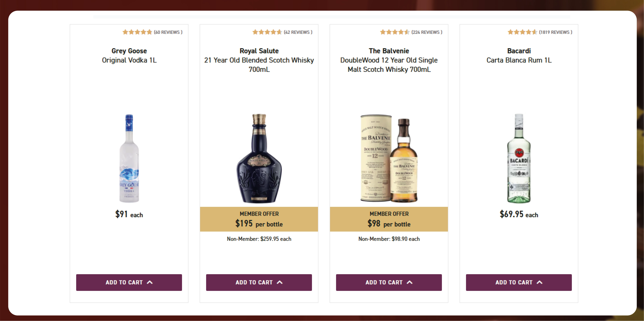Screen dimensions: 644x321
Task: Click The Balvenie $98 member offer banner
Action: pos(389,219)
